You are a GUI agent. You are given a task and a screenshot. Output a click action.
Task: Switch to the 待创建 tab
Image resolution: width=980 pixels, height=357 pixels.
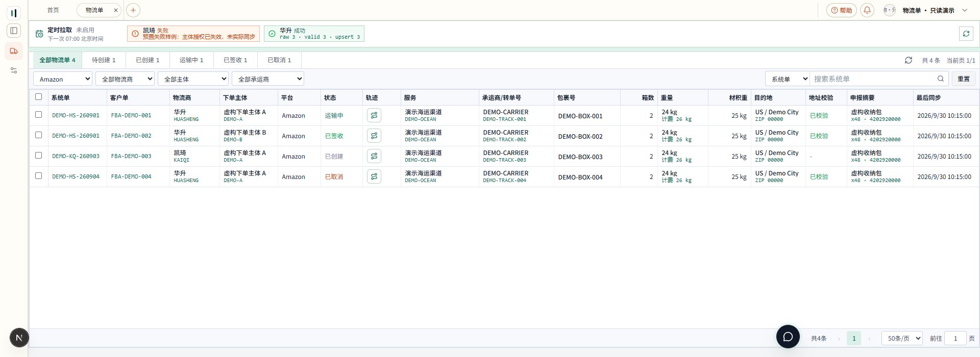click(x=104, y=60)
